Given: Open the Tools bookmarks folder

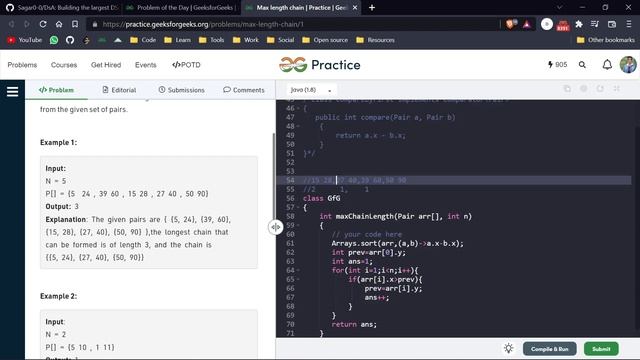Looking at the screenshot, I should click(x=211, y=40).
